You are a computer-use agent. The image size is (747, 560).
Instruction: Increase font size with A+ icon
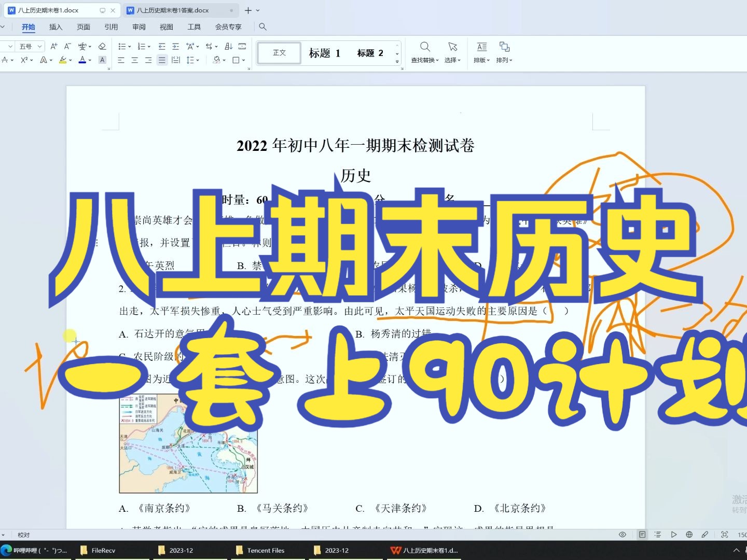pos(54,46)
